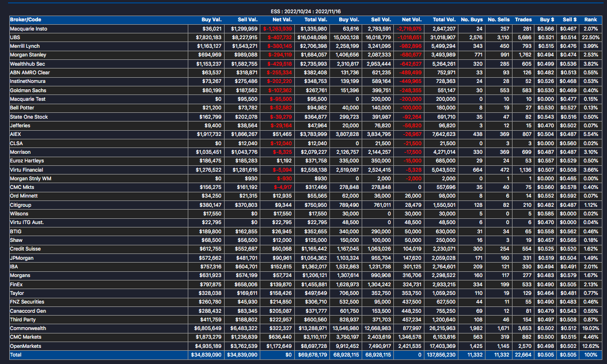Click UBS rank value 22.50%
This screenshot has height=364, width=607.
(x=591, y=37)
